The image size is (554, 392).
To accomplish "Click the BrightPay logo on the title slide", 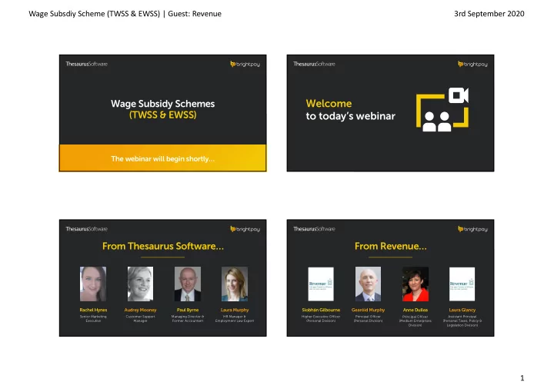I will coord(245,64).
